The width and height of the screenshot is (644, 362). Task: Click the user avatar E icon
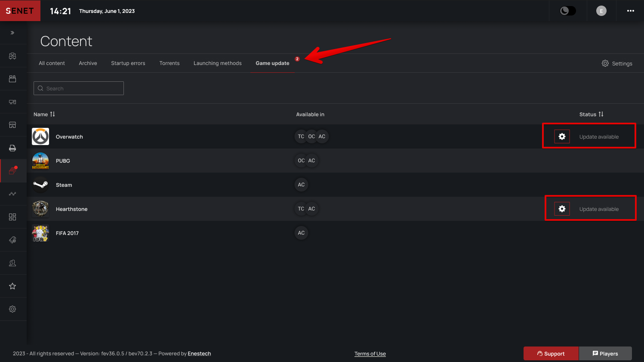pos(601,11)
